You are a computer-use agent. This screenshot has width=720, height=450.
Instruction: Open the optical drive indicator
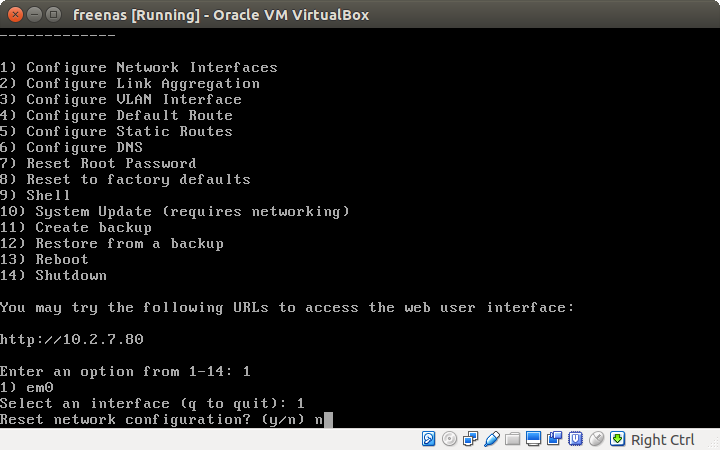point(449,439)
